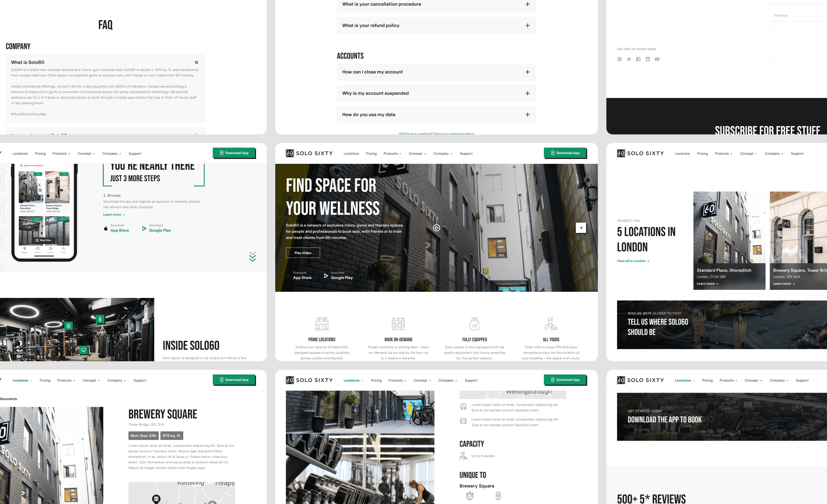
Task: Open Company dropdown on London locations page
Action: point(774,153)
